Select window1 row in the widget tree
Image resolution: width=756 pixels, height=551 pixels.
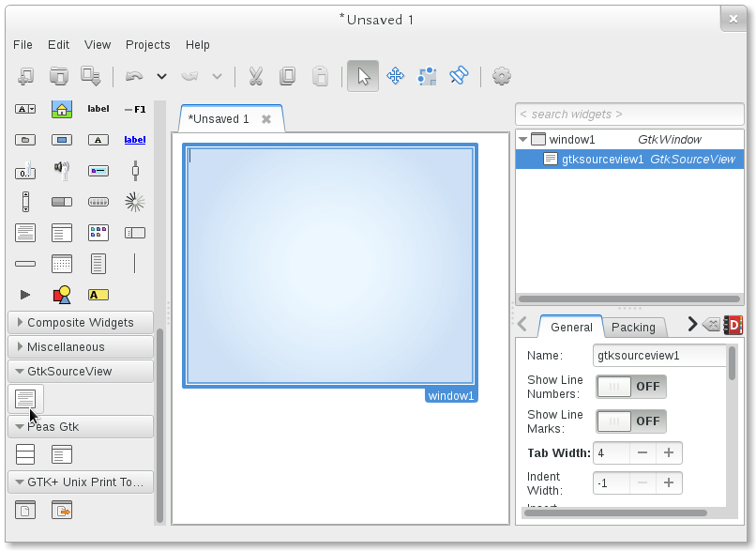629,140
